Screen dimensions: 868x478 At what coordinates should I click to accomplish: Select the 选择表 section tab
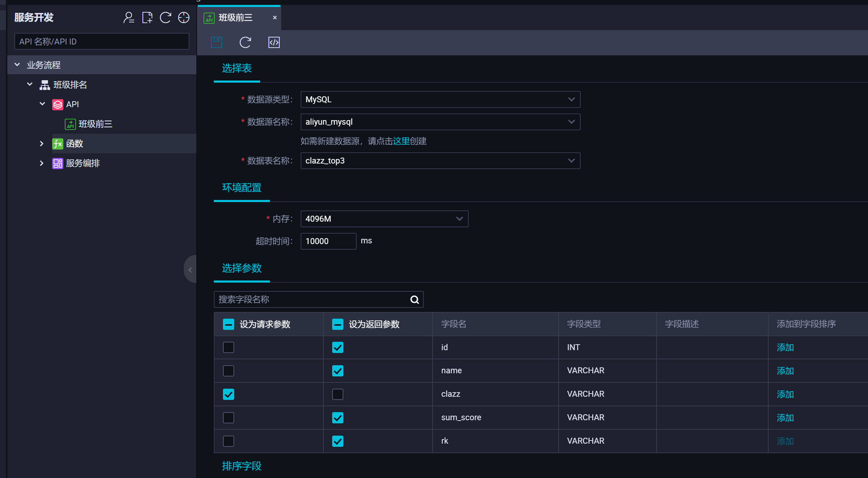tap(237, 68)
